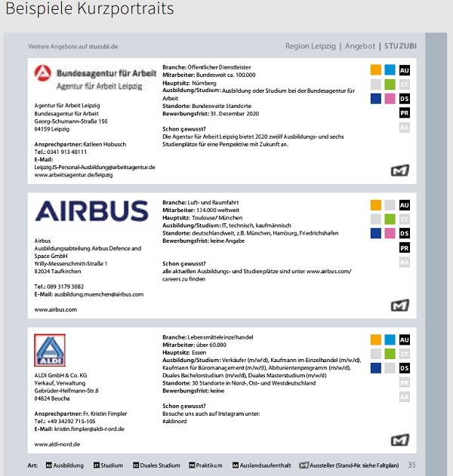Click the Leipzig.IS-Personal-Ausbildung@arbeitsagentur.de email
The image size is (453, 476).
tap(95, 167)
